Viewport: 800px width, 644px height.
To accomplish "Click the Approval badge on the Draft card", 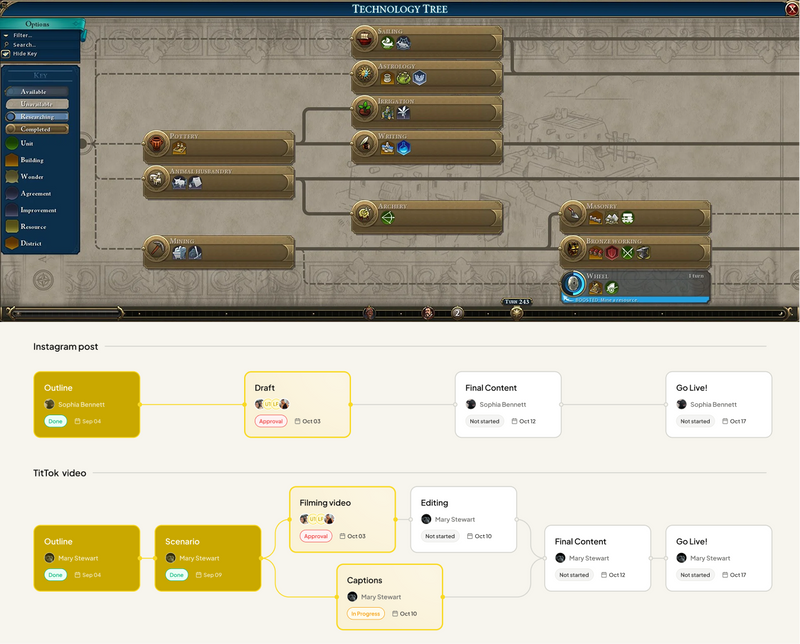I will pyautogui.click(x=271, y=421).
